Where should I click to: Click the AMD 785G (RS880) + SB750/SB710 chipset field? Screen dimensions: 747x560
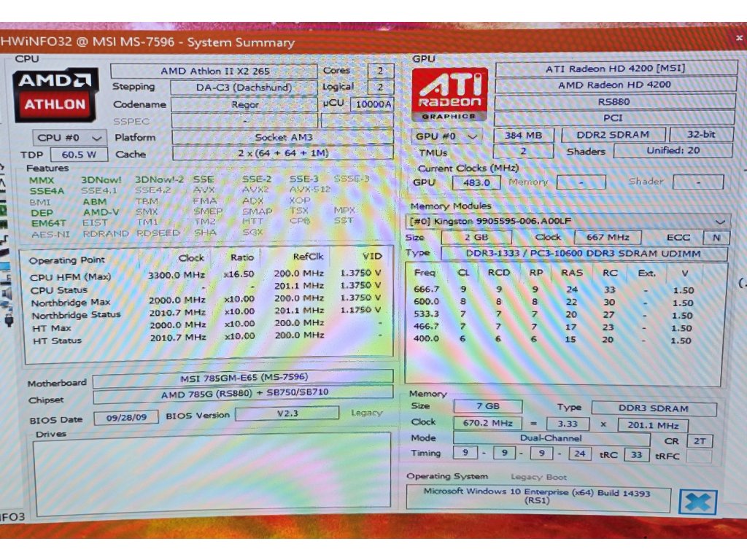pos(243,394)
